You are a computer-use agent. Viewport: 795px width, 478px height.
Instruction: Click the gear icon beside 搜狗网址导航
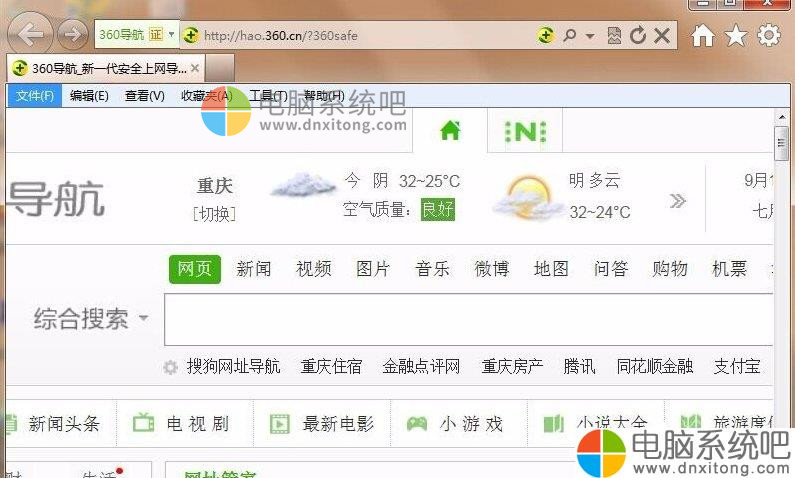170,367
